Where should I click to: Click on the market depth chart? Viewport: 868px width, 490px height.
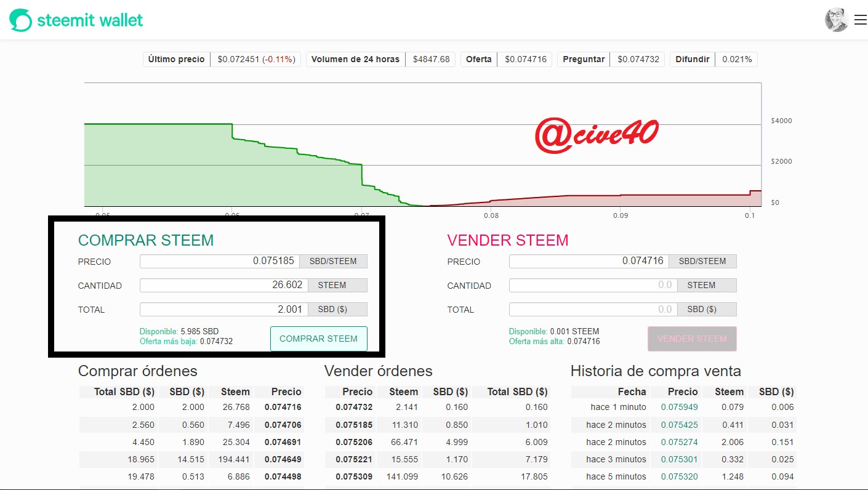[423, 145]
